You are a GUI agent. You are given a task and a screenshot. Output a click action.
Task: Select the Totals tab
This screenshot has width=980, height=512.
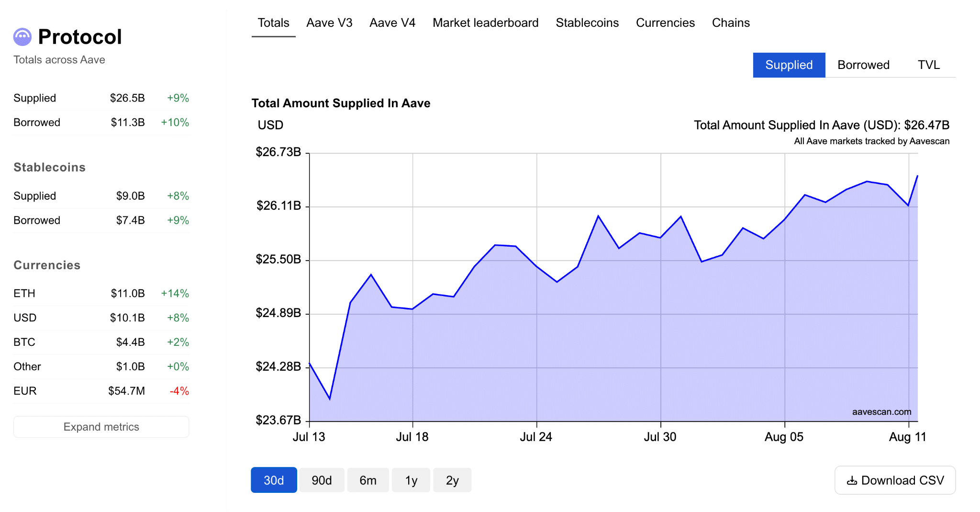(273, 23)
